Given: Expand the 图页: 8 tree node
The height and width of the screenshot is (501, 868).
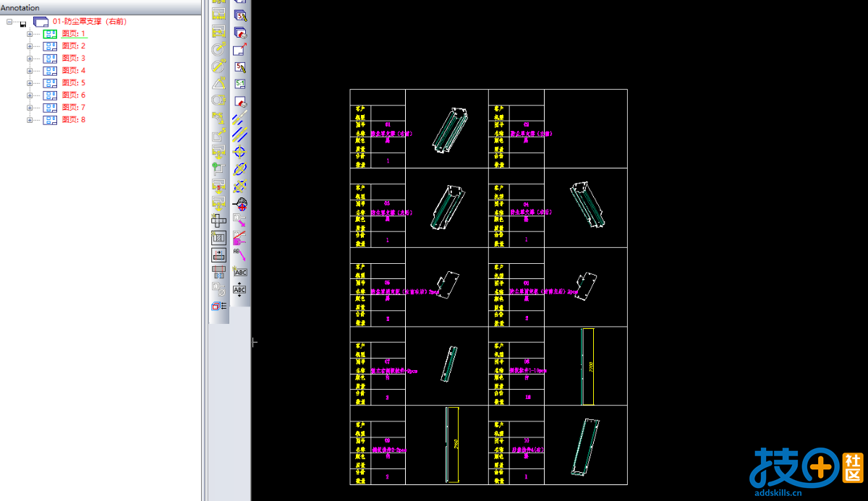Looking at the screenshot, I should pyautogui.click(x=30, y=120).
